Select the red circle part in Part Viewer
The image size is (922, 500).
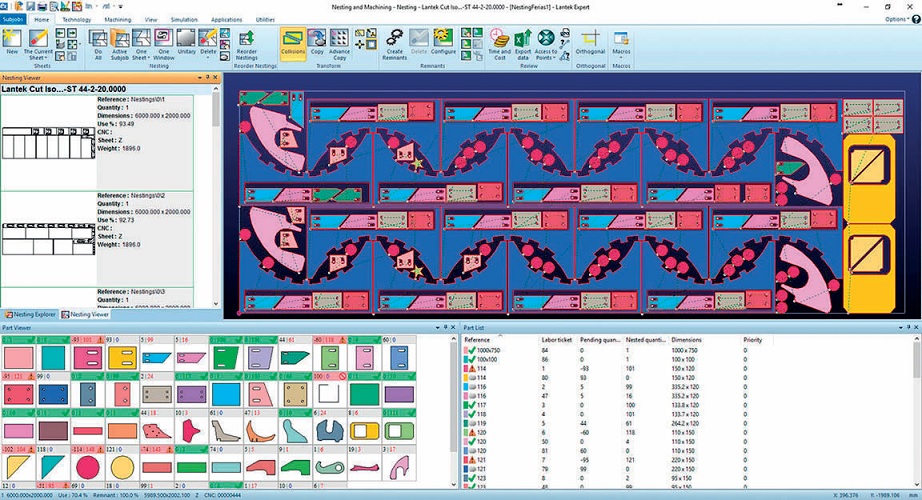click(x=88, y=468)
